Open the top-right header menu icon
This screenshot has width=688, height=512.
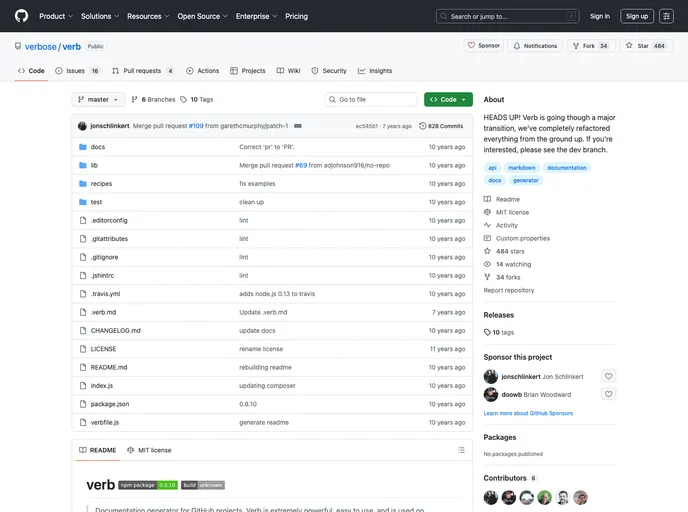(x=666, y=16)
